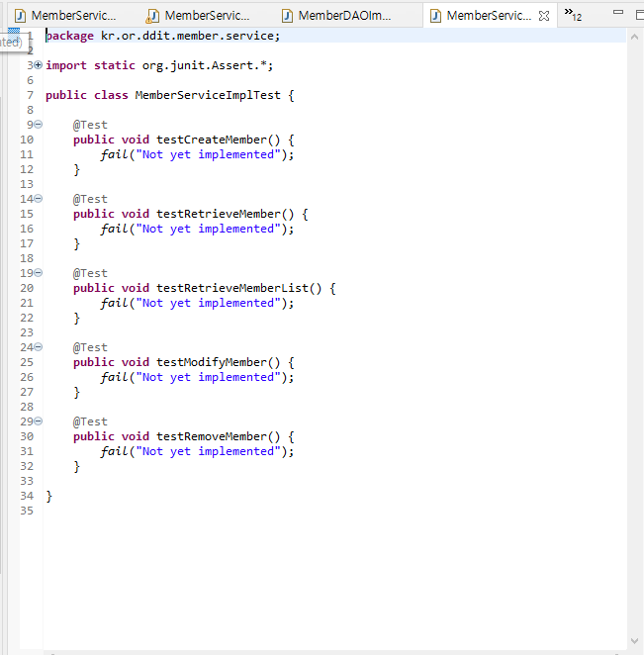
Task: Click the method name testModifyMember
Action: [x=212, y=362]
